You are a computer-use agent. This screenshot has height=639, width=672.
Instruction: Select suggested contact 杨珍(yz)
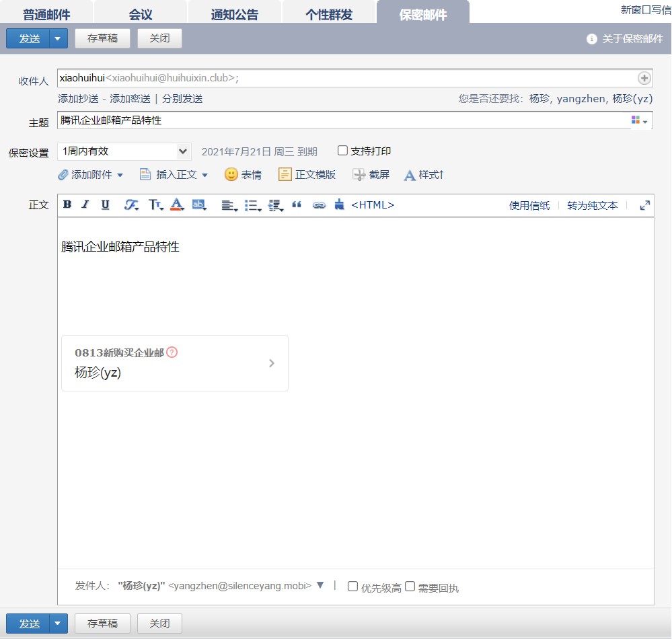click(x=632, y=99)
